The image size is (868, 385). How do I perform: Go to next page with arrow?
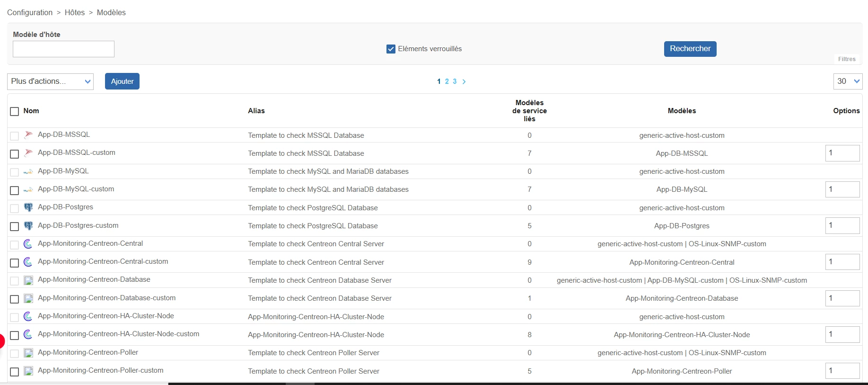click(464, 81)
